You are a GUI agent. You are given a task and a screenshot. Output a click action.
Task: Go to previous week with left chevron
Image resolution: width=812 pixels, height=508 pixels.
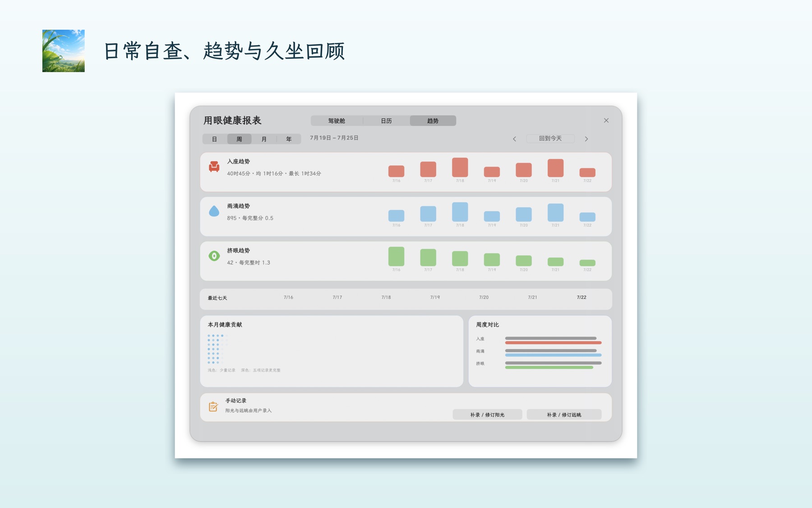click(x=514, y=139)
